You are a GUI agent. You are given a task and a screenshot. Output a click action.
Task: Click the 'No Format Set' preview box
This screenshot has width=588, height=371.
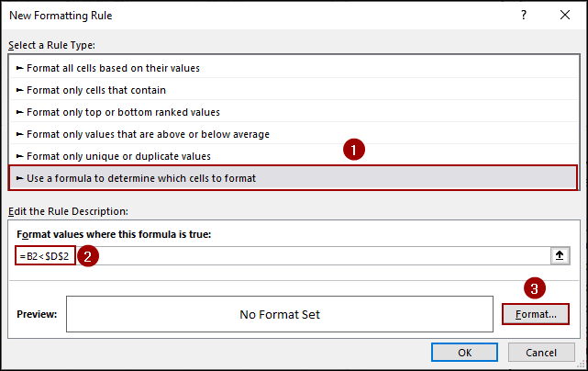pos(279,314)
